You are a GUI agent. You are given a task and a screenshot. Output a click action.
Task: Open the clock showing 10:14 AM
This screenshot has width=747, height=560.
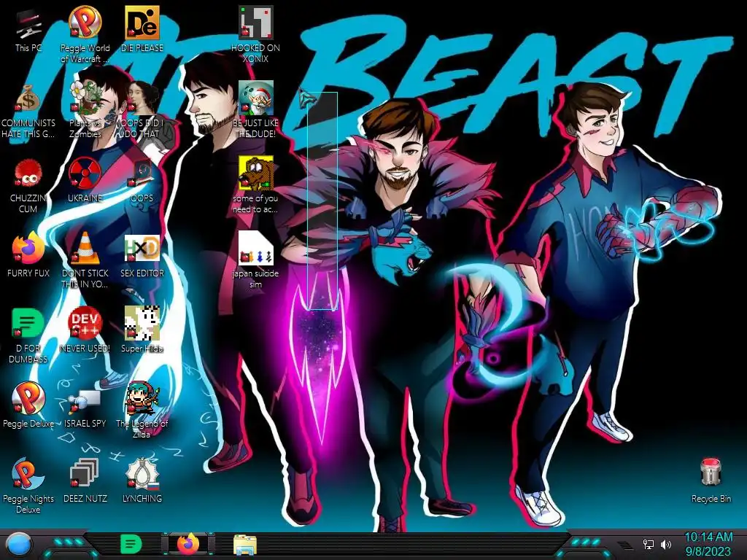pos(708,544)
